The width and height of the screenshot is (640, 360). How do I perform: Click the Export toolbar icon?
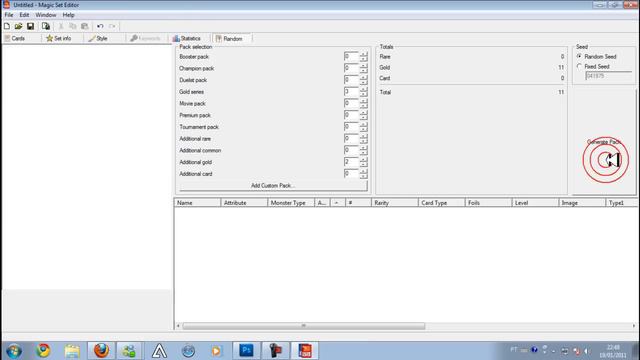coord(46,26)
